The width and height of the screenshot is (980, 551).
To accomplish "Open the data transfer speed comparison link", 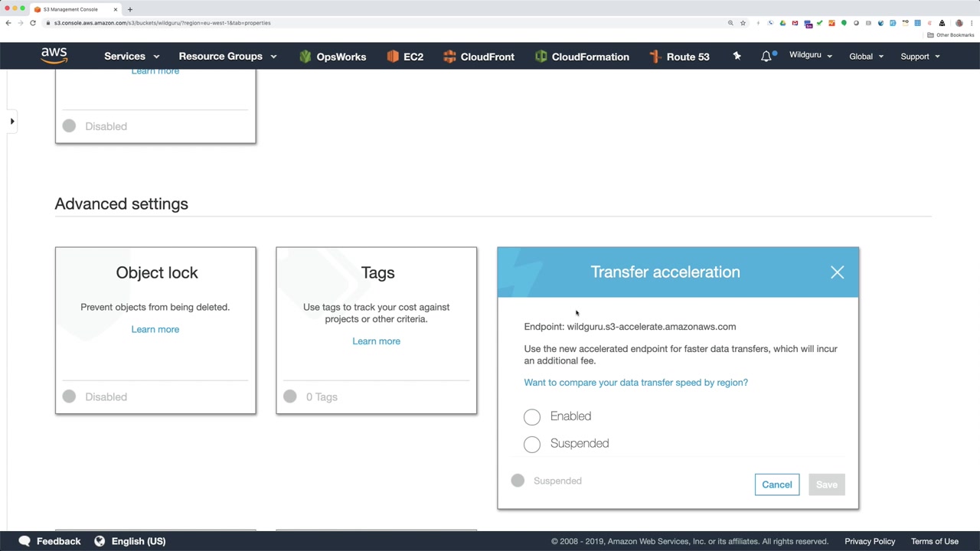I will point(636,383).
